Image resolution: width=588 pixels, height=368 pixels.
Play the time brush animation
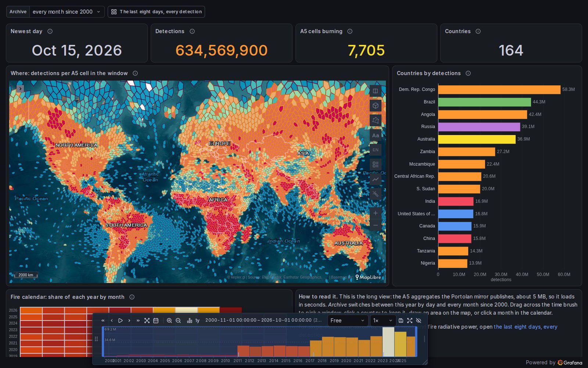pos(120,321)
